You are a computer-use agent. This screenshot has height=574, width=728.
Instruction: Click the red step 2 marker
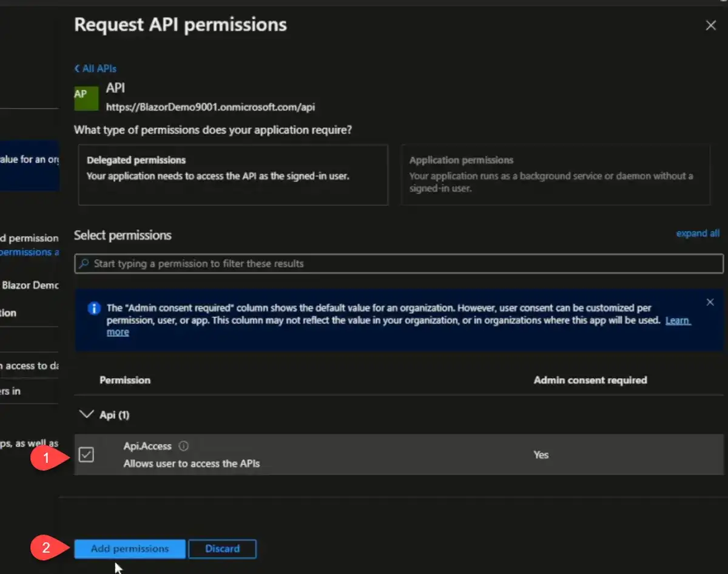pos(47,549)
